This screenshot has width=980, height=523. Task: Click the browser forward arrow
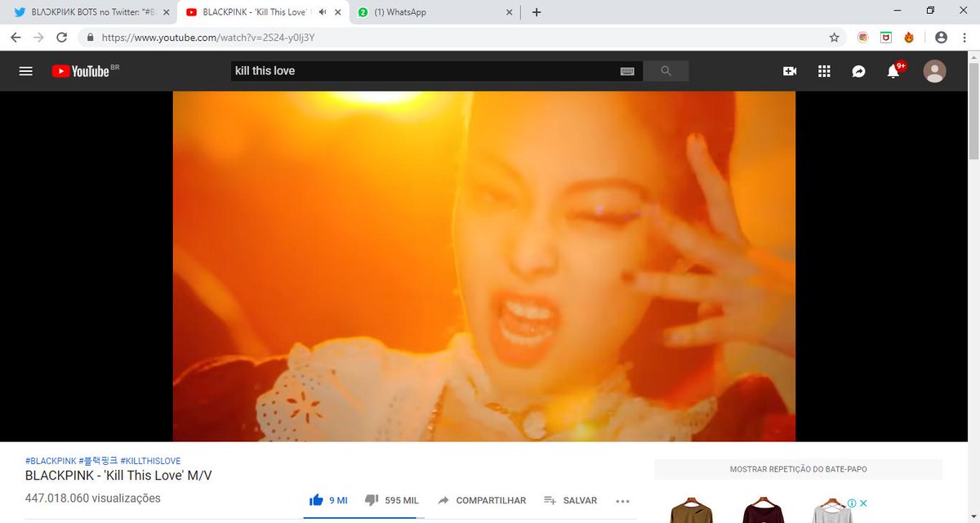coord(38,37)
